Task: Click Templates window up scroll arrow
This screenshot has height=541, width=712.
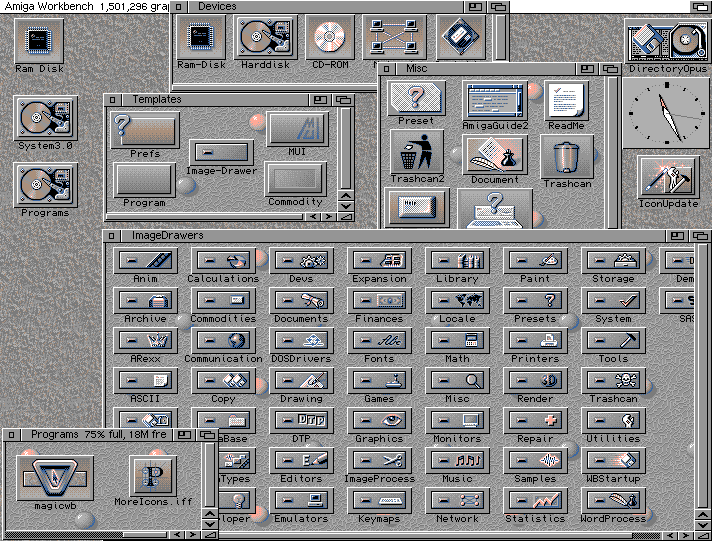Action: coord(346,196)
